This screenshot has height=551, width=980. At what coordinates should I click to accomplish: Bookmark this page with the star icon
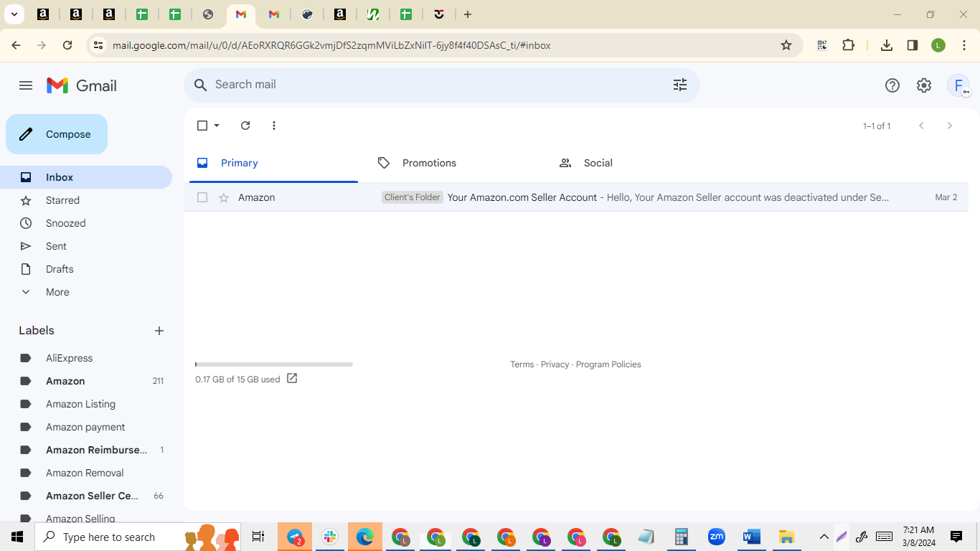click(x=786, y=45)
